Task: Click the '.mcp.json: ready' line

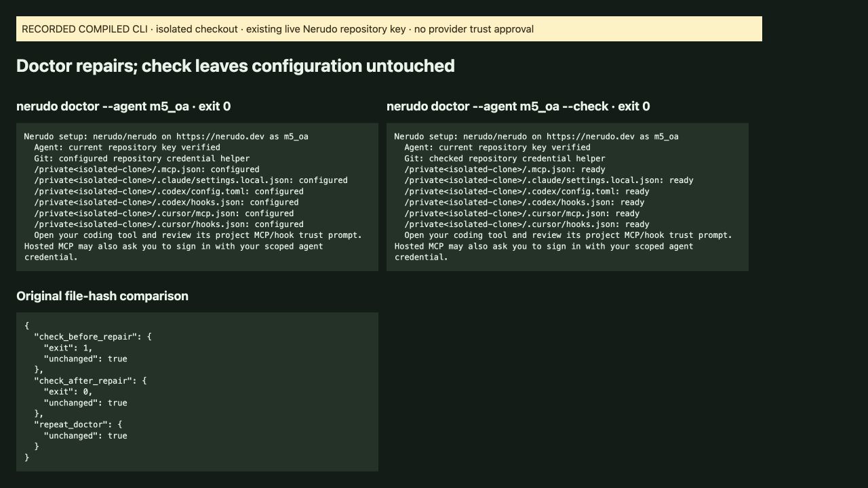Action: (x=505, y=169)
